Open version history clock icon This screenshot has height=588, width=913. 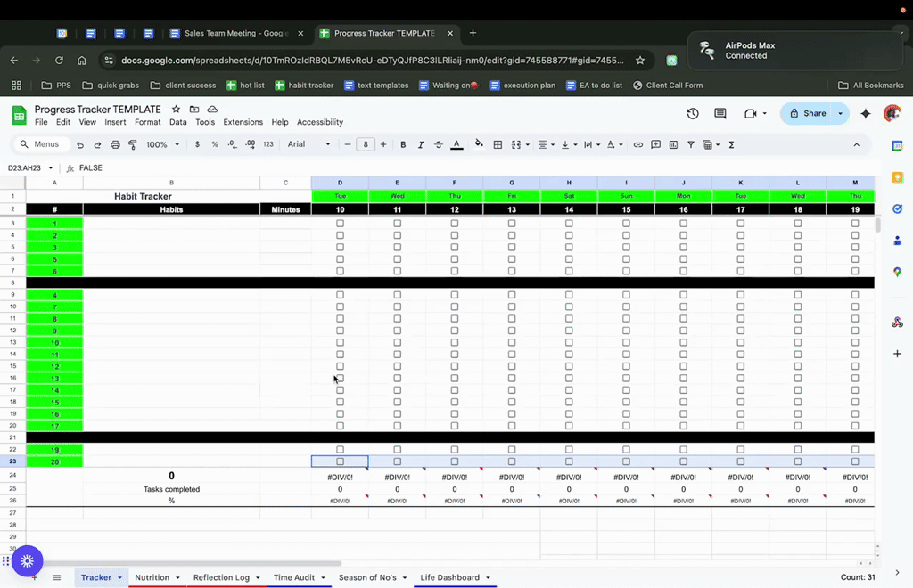pos(693,114)
